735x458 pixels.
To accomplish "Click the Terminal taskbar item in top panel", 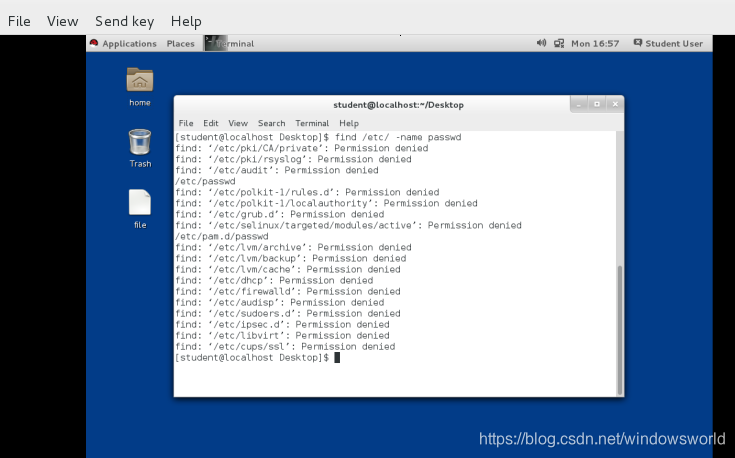I will (230, 44).
